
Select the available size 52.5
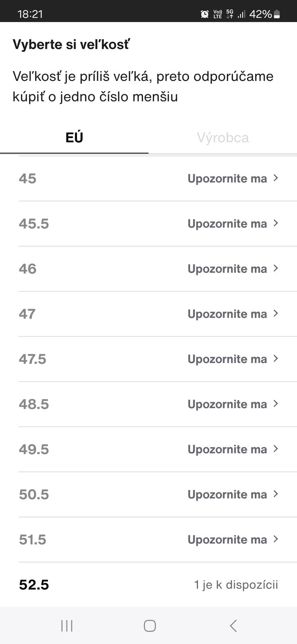(34, 584)
